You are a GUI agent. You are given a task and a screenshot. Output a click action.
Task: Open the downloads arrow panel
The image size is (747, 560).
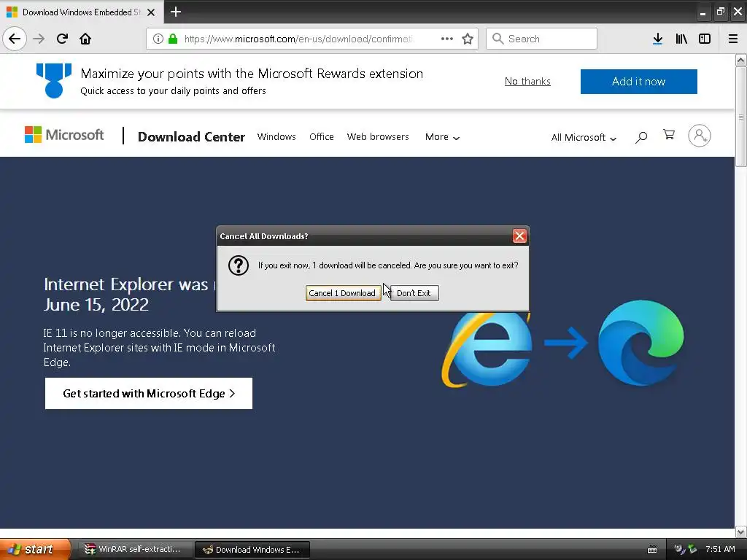click(657, 39)
